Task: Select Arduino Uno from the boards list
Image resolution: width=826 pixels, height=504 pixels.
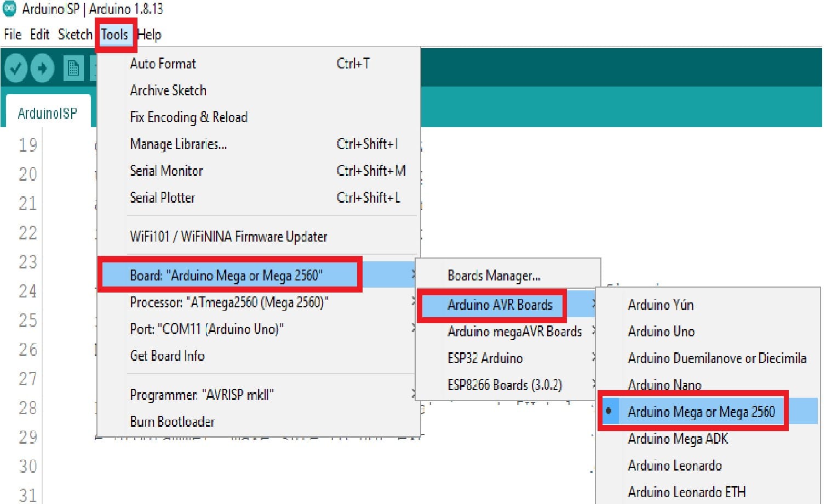Action: click(x=661, y=331)
